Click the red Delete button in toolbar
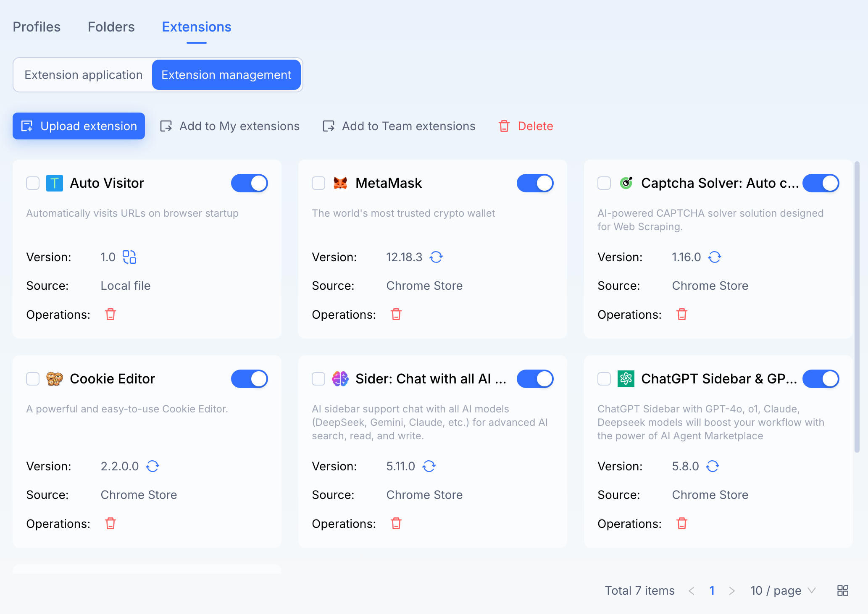This screenshot has height=614, width=868. pos(526,126)
